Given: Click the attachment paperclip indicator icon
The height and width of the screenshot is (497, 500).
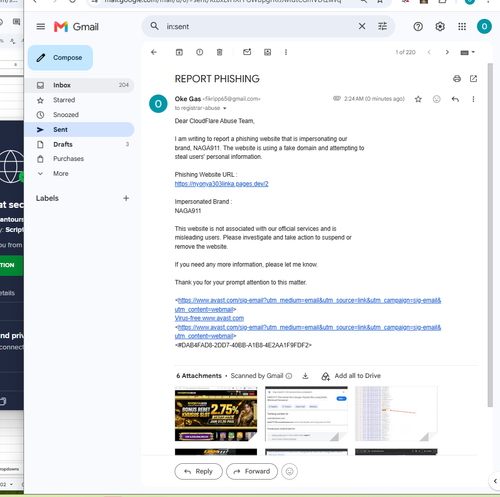Looking at the screenshot, I should coord(337,98).
